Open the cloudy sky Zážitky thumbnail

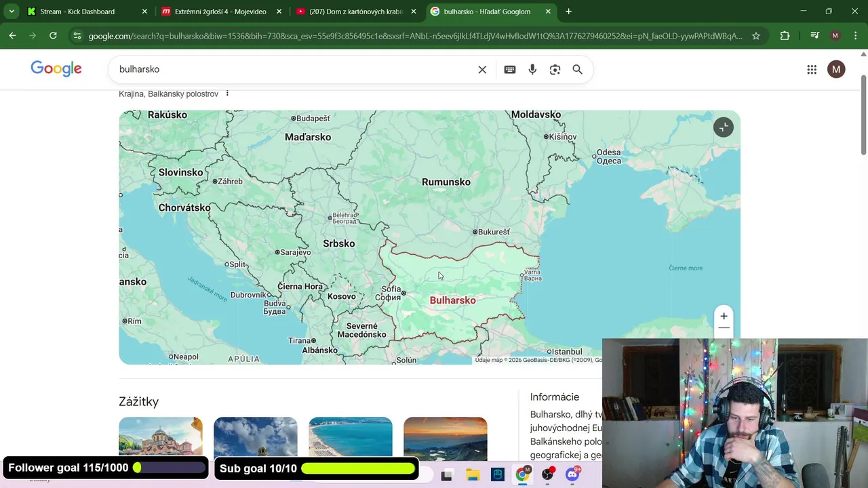point(256,439)
